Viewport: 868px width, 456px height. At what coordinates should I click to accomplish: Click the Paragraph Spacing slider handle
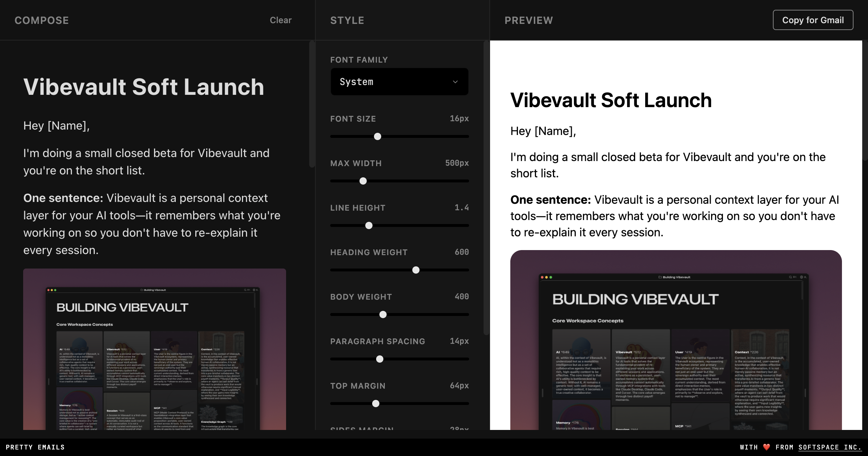[380, 359]
